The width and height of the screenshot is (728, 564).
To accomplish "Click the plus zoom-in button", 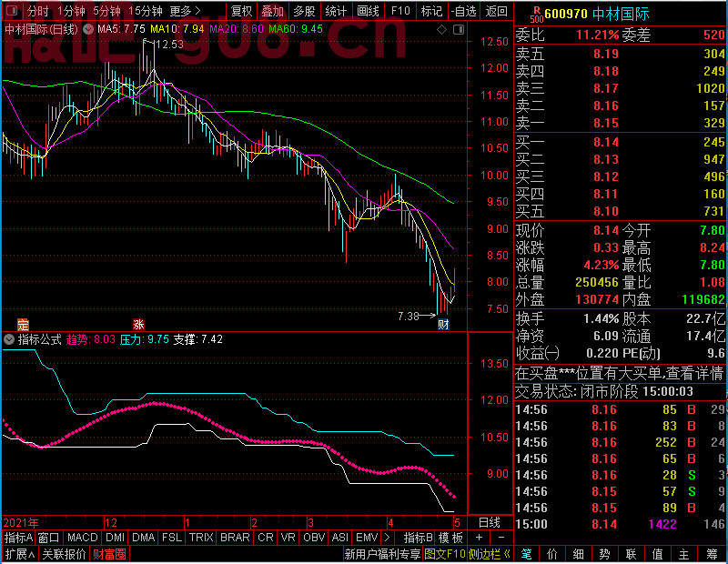I will click(x=480, y=538).
